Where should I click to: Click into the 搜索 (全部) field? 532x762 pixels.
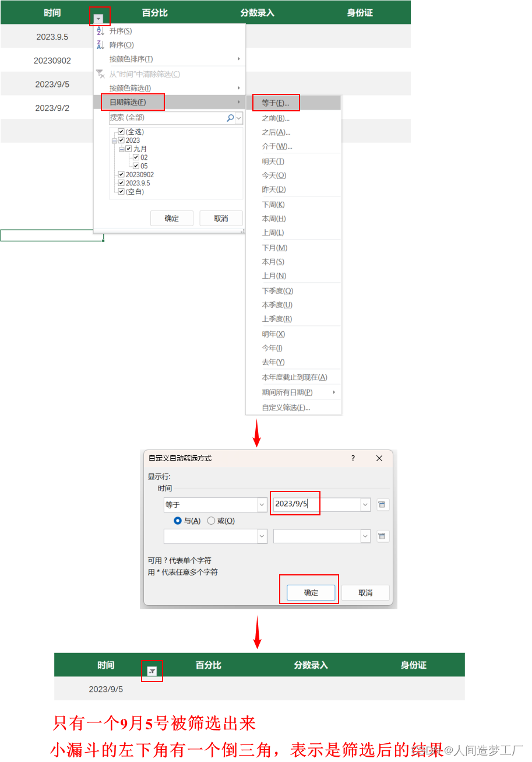click(x=167, y=118)
